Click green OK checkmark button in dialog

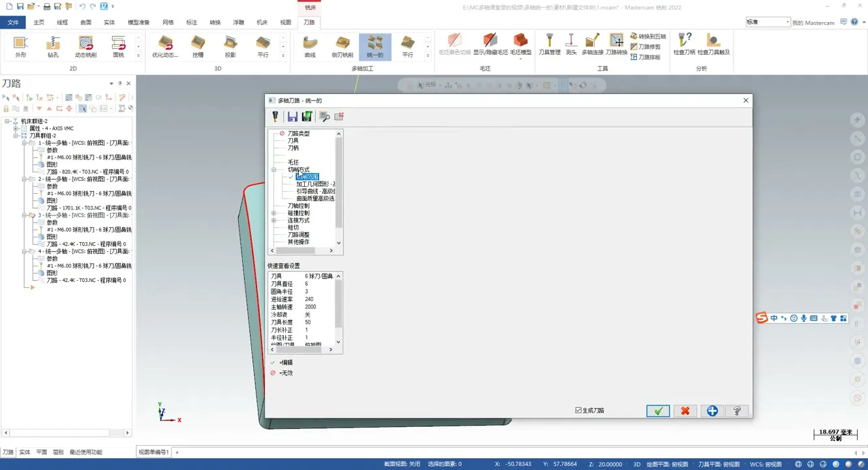(x=658, y=411)
